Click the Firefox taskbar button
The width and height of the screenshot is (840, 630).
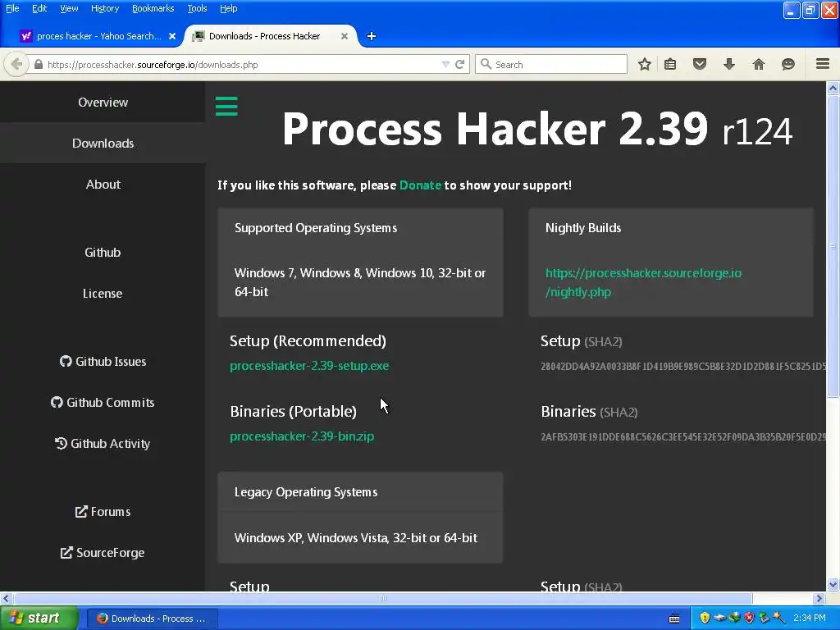coord(152,619)
